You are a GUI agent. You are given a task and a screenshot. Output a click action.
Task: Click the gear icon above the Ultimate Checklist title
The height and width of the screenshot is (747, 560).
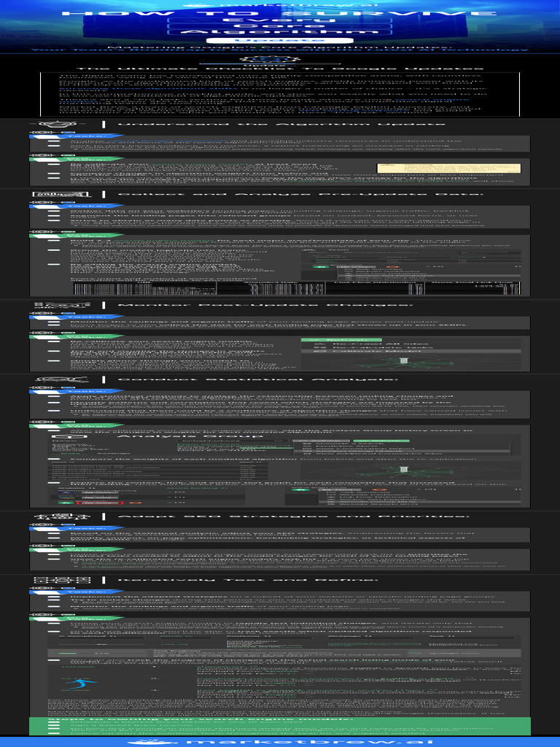pos(270,60)
